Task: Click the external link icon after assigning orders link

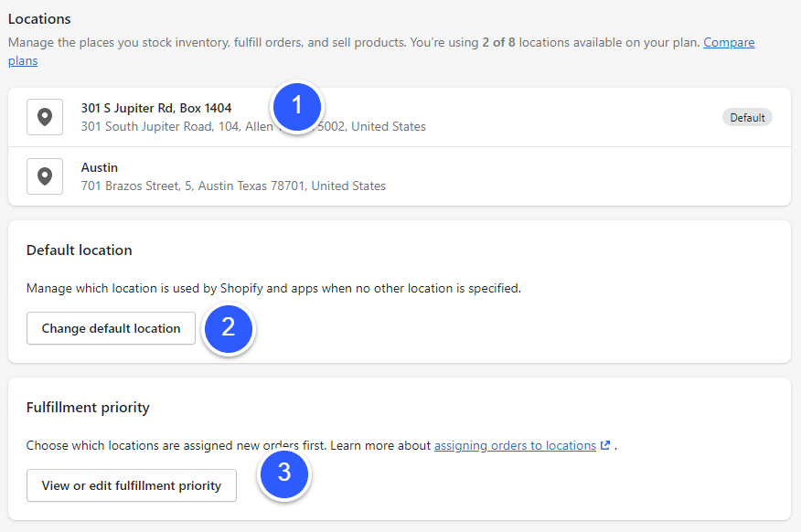Action: tap(604, 445)
